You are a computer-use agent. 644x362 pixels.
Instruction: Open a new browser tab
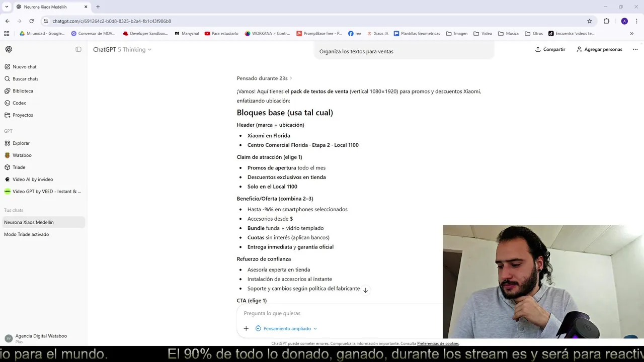point(98,7)
